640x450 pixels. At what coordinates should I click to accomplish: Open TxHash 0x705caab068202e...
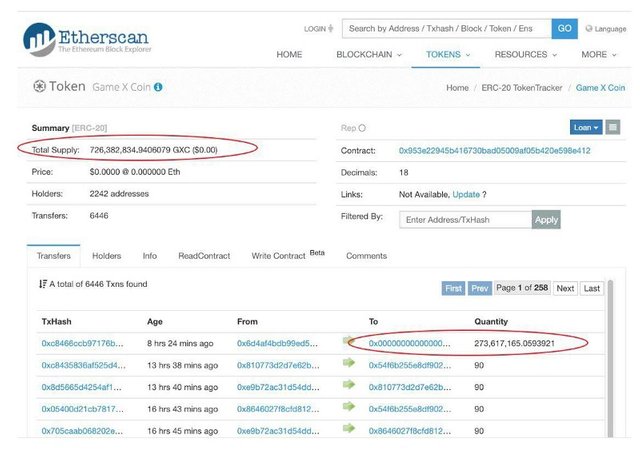82,431
